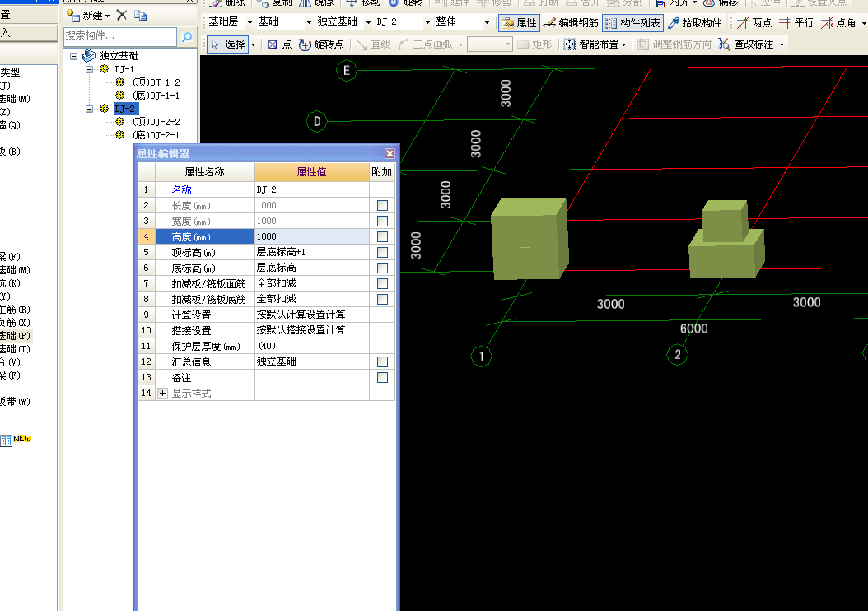Screen dimensions: 868x611
Task: Edit the 高度(mm) value 1000
Action: tap(311, 236)
